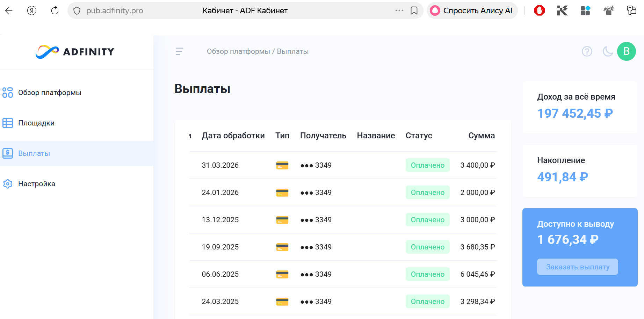Open the address bar three-dot menu
The width and height of the screenshot is (644, 319).
pos(399,10)
